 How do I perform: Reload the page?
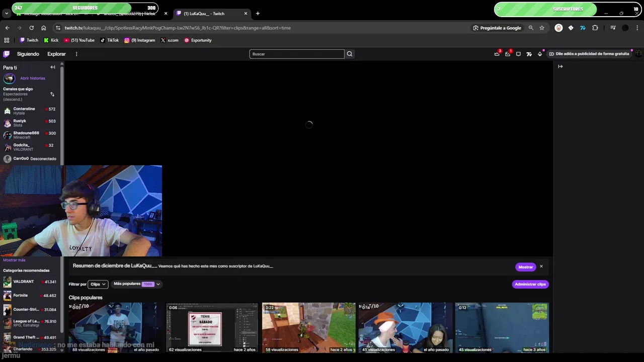point(31,28)
